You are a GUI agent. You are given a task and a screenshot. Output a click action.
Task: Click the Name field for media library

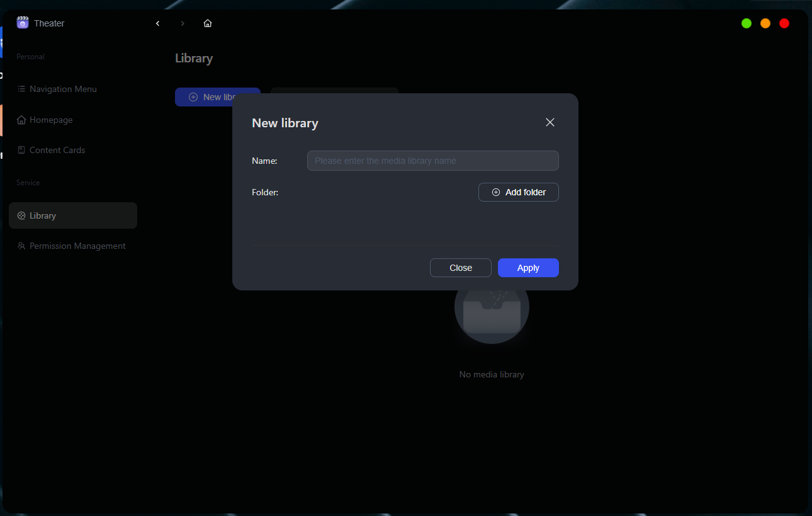[x=433, y=161]
